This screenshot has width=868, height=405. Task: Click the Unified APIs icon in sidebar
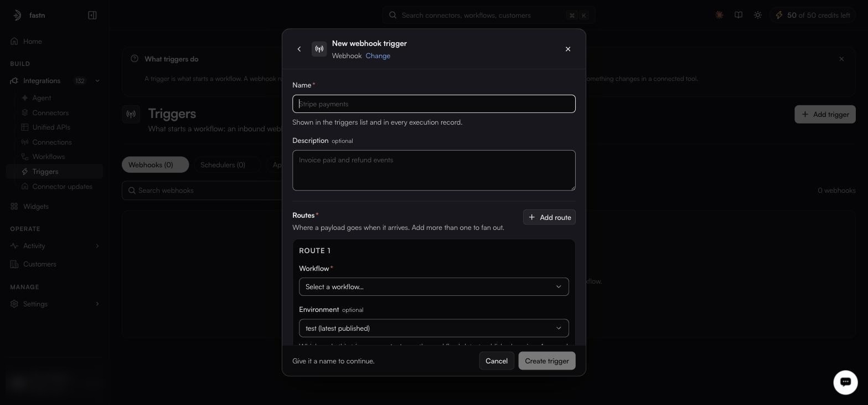(25, 127)
